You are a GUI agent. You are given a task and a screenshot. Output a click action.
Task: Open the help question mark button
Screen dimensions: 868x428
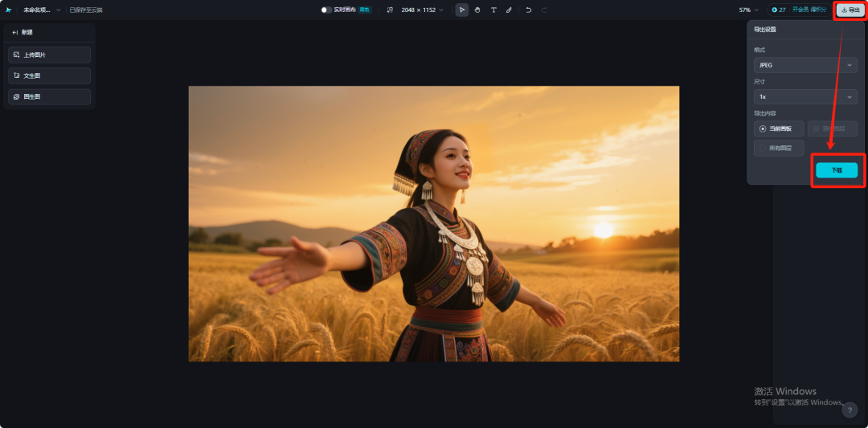coord(850,410)
